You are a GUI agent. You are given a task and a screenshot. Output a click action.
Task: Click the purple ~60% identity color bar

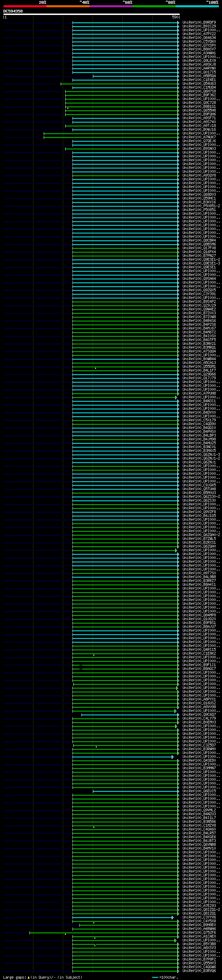[111, 7]
